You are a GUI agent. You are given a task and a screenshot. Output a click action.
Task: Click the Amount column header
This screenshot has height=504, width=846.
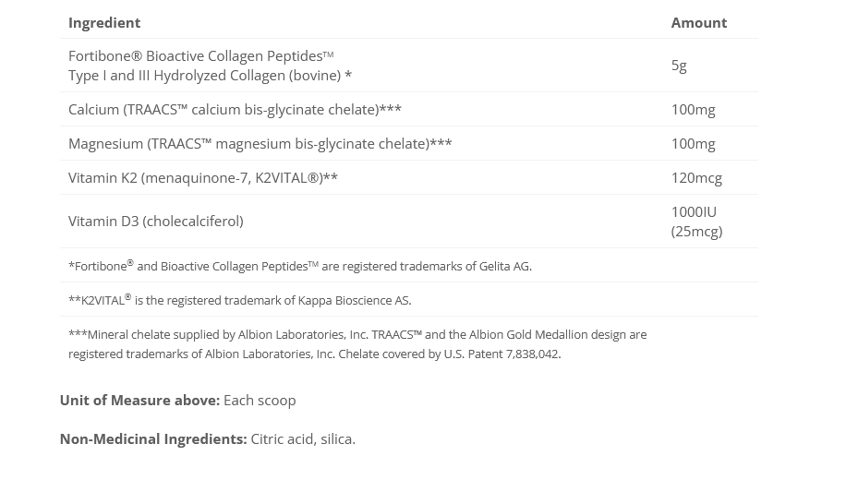click(x=698, y=22)
